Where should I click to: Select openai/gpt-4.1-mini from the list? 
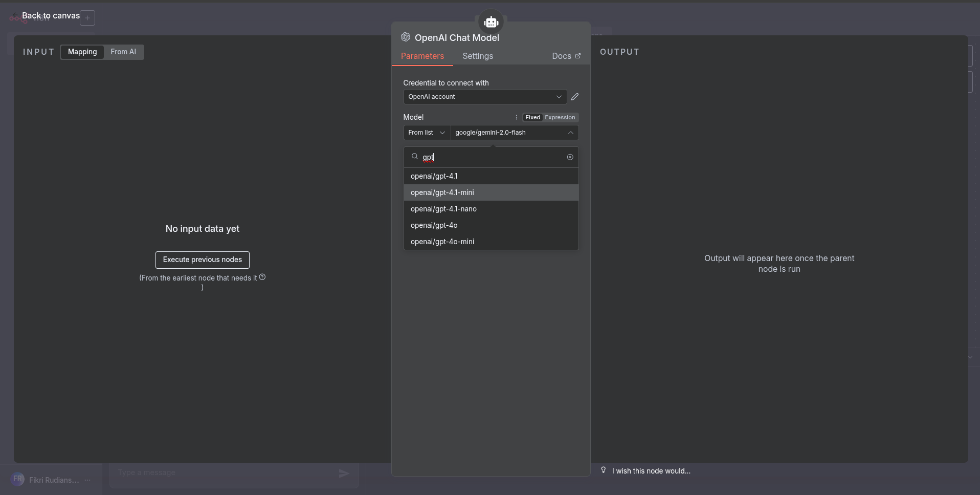point(491,192)
